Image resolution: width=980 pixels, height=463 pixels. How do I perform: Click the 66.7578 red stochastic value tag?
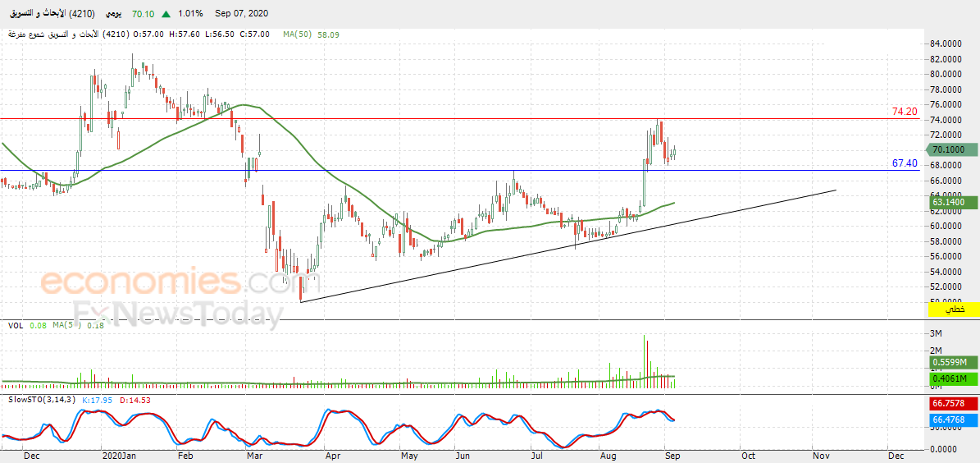[x=950, y=404]
